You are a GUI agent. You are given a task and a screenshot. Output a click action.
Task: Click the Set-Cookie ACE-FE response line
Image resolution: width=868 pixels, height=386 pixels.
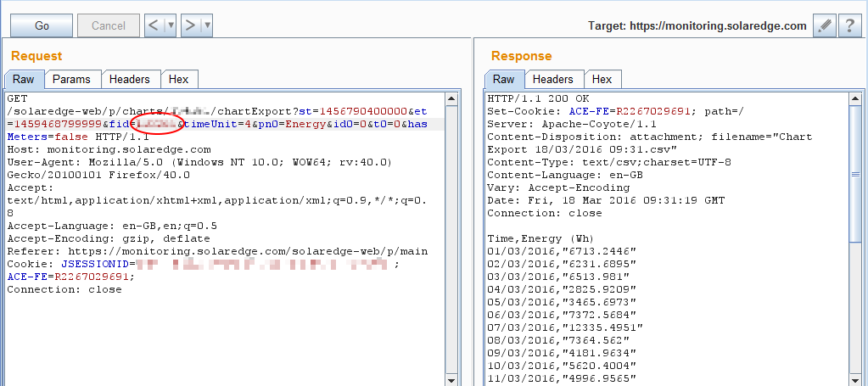(x=615, y=111)
